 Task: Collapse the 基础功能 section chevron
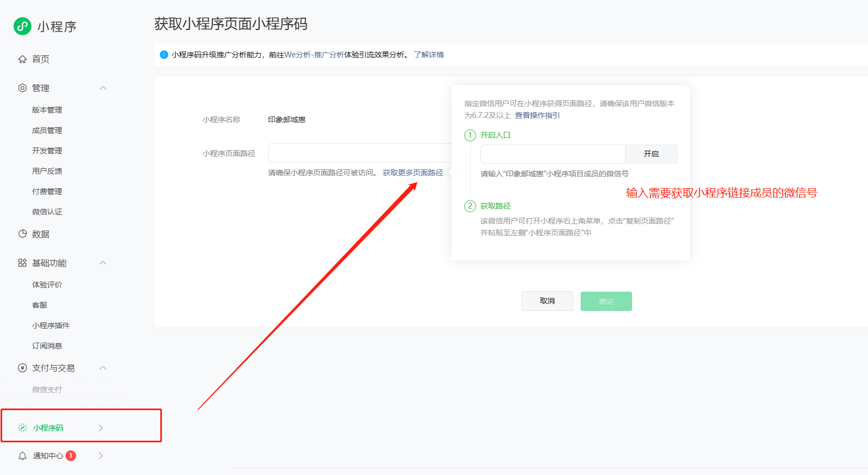click(x=103, y=263)
